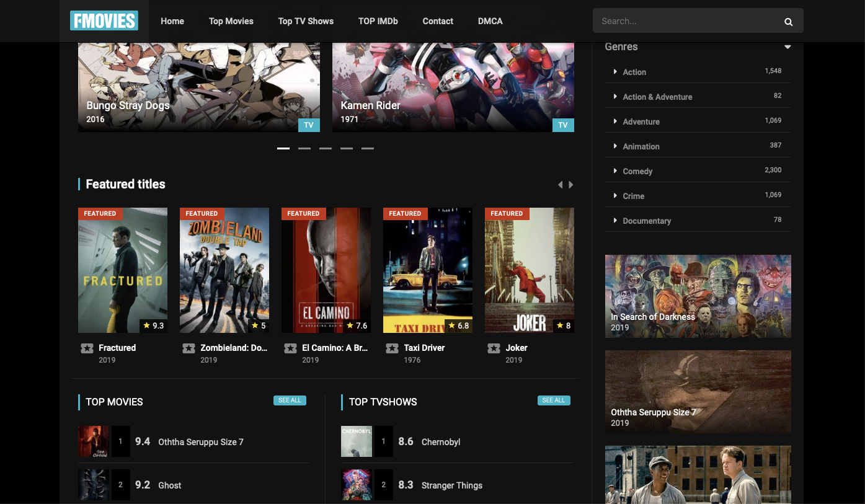This screenshot has width=865, height=504.
Task: Open the DMCA page
Action: click(x=490, y=21)
